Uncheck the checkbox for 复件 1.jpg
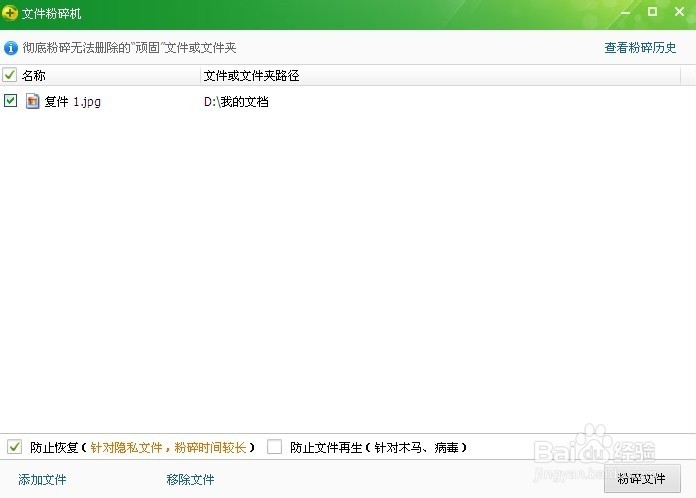The width and height of the screenshot is (696, 498). [x=10, y=101]
